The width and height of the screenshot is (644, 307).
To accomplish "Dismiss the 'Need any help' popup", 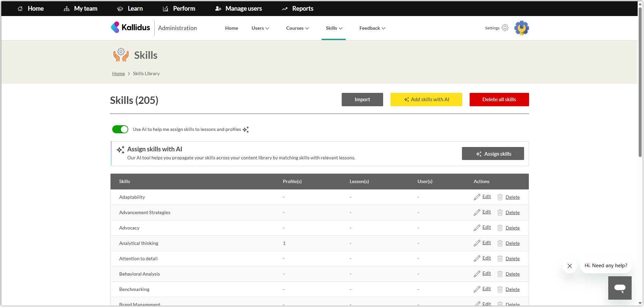I will 570,266.
